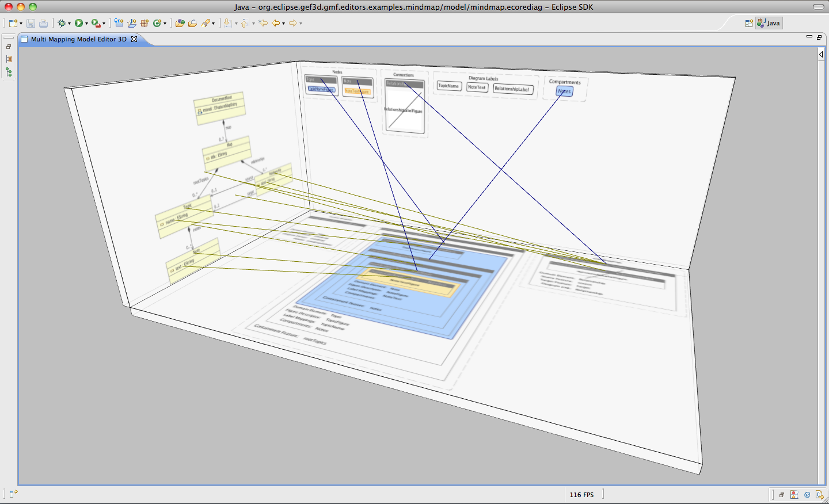
Task: Minimize the editor area
Action: tap(809, 37)
